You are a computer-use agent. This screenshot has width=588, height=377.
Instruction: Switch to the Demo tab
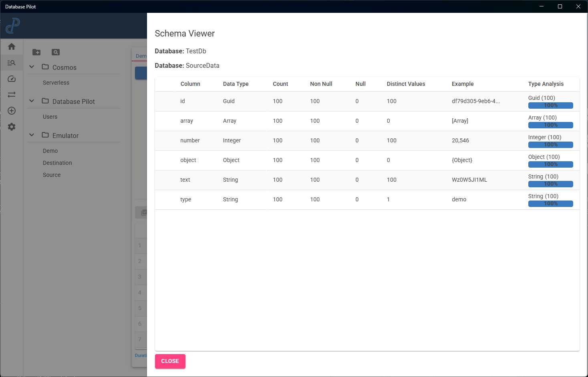(141, 56)
